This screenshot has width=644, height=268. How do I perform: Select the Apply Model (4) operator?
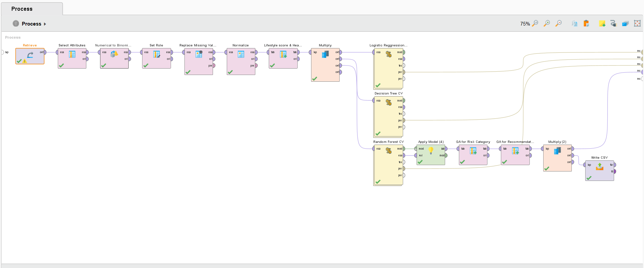pos(431,155)
